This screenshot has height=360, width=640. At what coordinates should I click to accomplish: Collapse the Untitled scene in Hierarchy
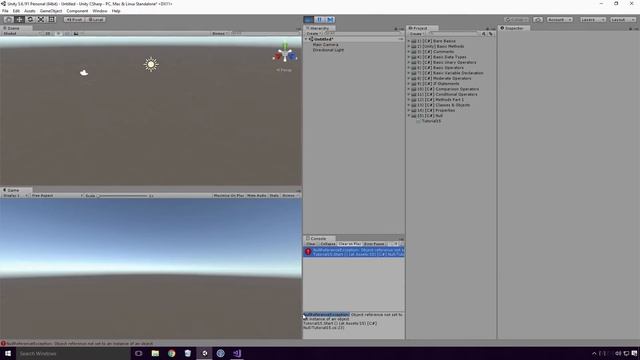point(306,39)
